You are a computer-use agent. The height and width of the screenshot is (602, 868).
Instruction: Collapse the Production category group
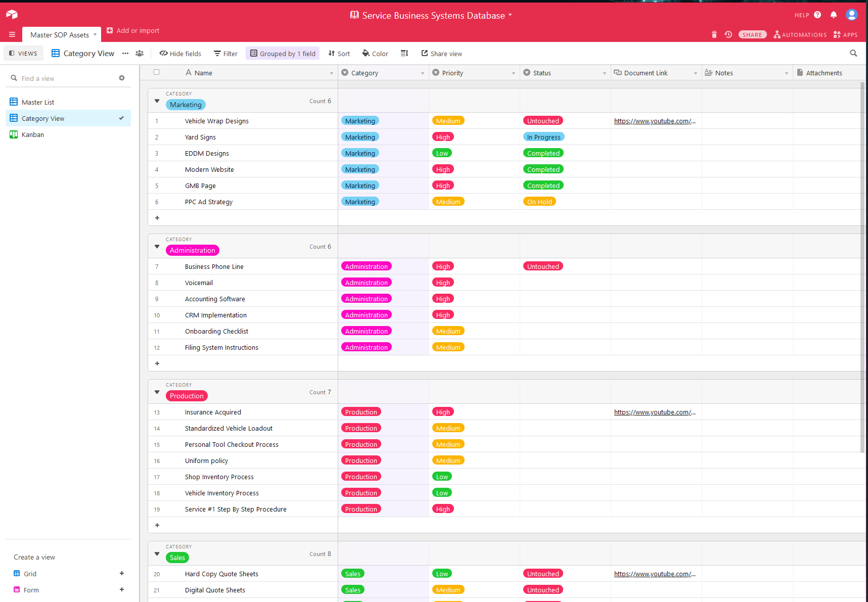pyautogui.click(x=157, y=392)
